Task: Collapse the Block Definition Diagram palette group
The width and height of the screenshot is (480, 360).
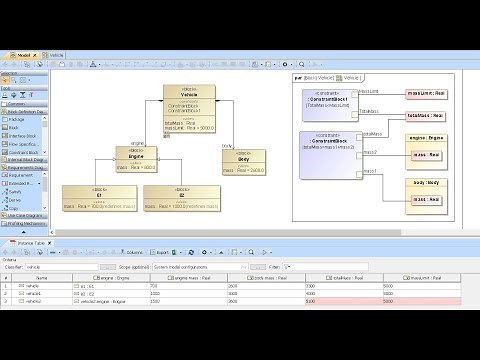Action: click(24, 112)
